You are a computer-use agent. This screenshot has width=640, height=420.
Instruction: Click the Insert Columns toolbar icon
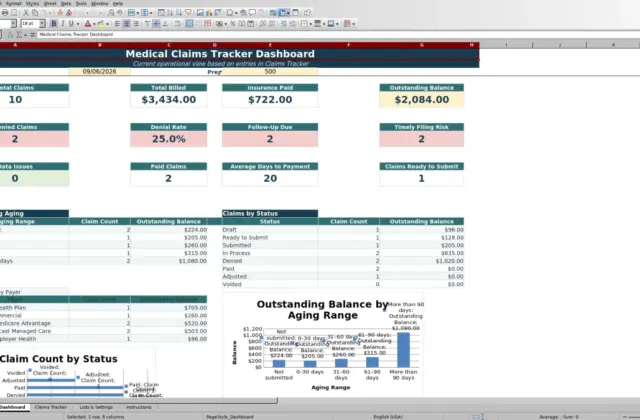[144, 13]
